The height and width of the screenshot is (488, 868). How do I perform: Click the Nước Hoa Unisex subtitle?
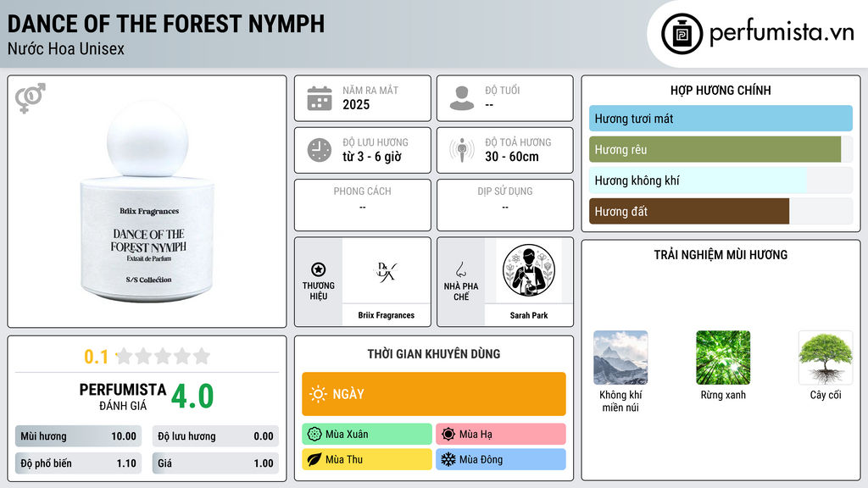point(66,48)
